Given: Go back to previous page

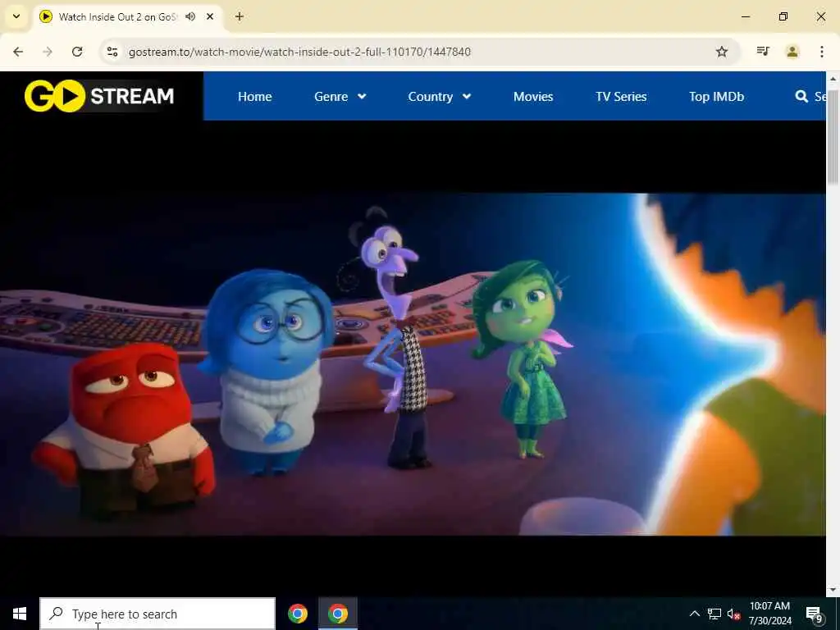Looking at the screenshot, I should click(x=18, y=52).
